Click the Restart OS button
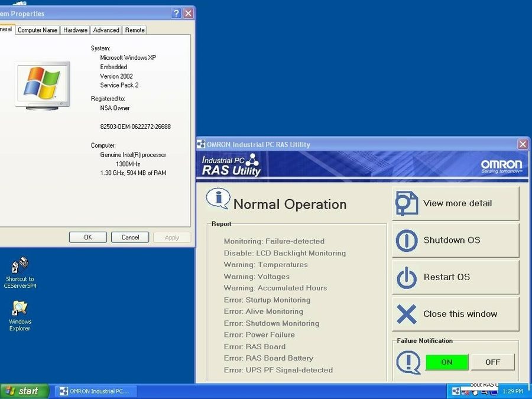The width and height of the screenshot is (532, 399). (456, 277)
